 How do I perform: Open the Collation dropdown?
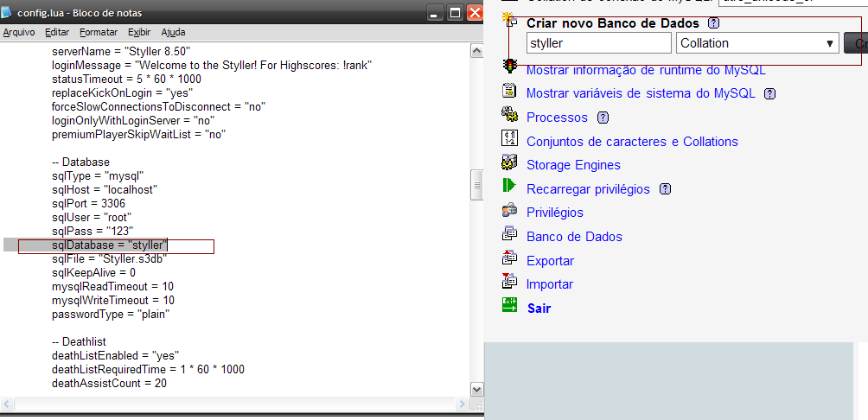757,43
